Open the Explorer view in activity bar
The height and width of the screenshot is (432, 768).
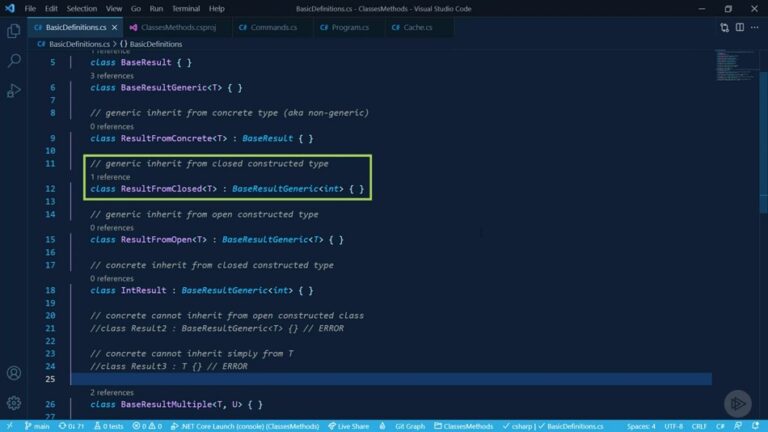coord(14,31)
